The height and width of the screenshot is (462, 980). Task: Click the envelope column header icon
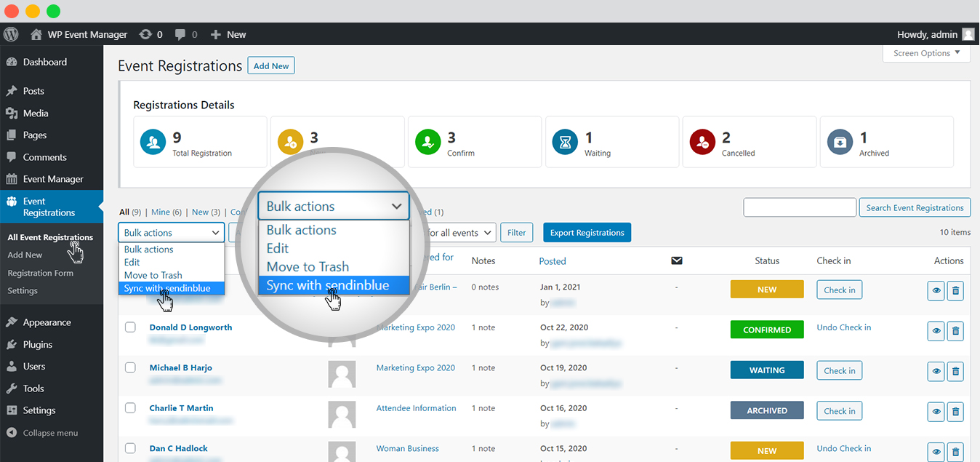click(677, 260)
